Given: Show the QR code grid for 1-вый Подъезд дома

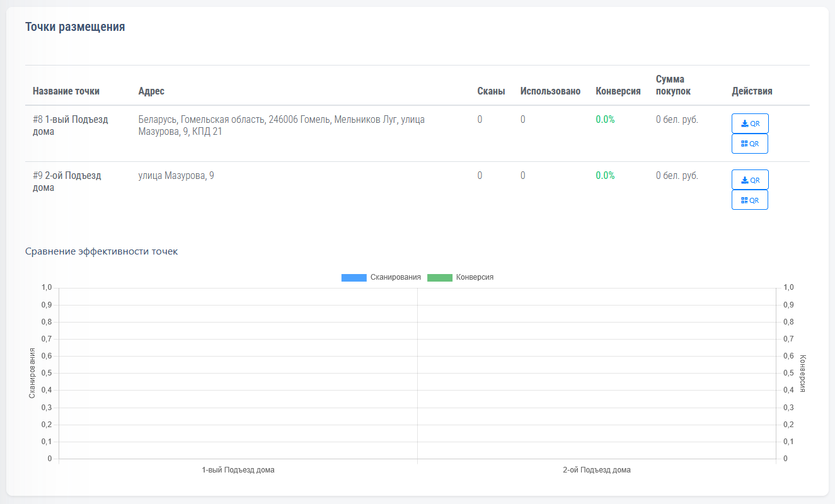Looking at the screenshot, I should tap(749, 144).
